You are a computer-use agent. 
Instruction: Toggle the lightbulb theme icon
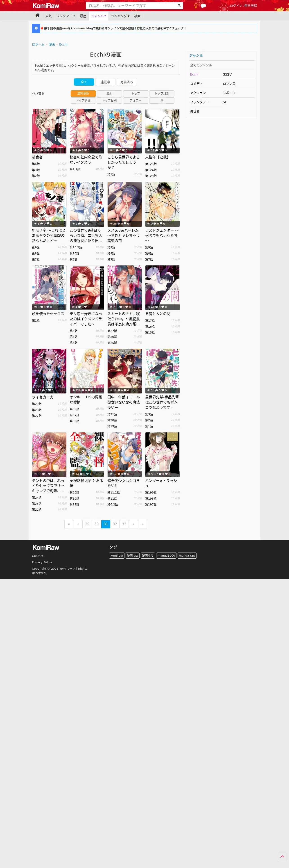click(195, 6)
